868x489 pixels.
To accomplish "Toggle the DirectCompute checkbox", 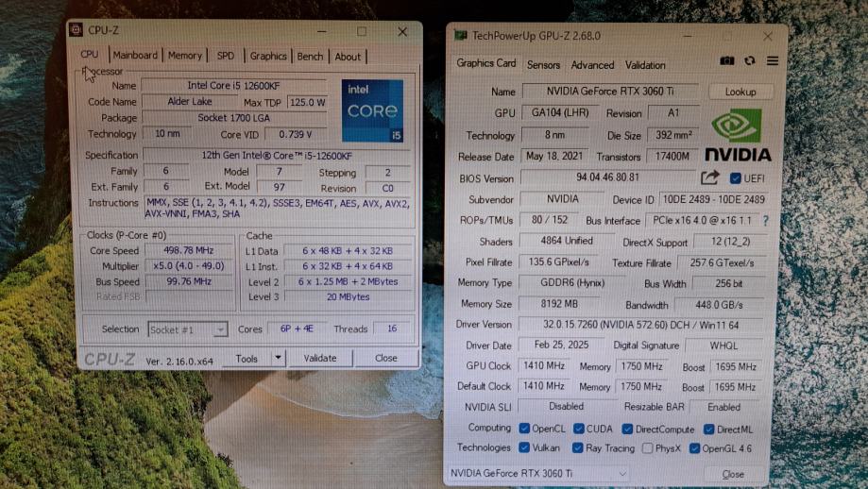I will pos(627,429).
